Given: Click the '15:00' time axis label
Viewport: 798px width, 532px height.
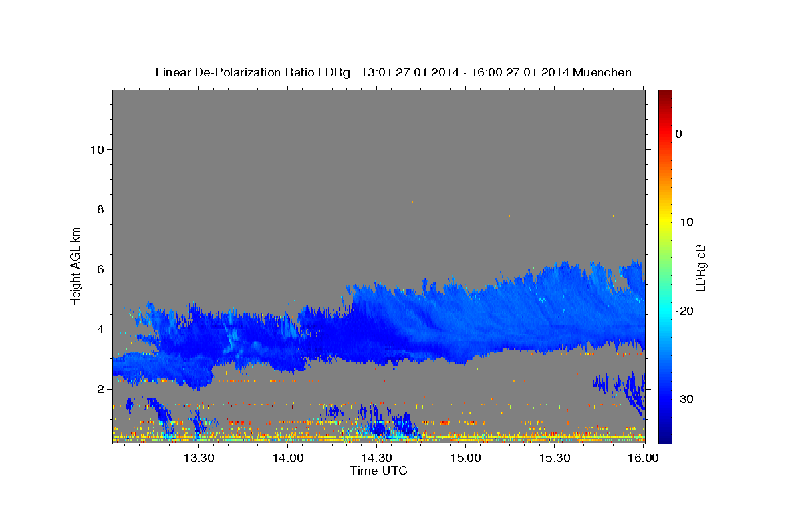Looking at the screenshot, I should pyautogui.click(x=465, y=458).
